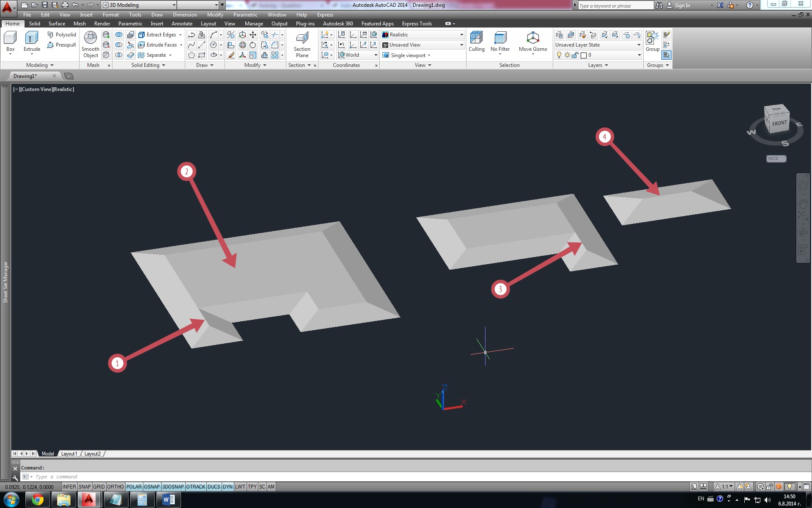The image size is (812, 508).
Task: Click the Smooth Object mesh tool
Action: (91, 44)
